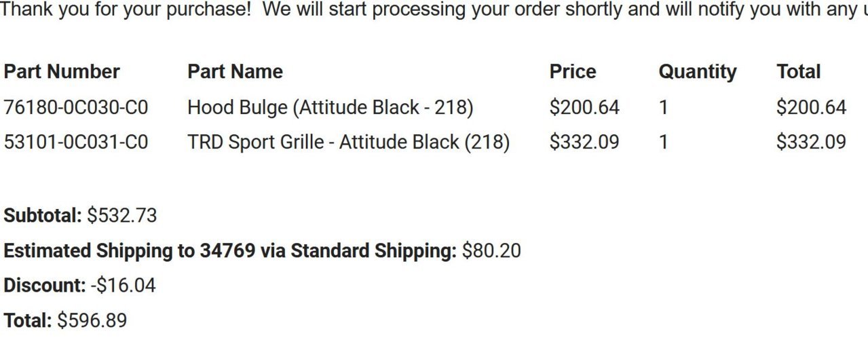Click the TRD Grille row total $332.09
868x344 pixels.
tap(811, 142)
